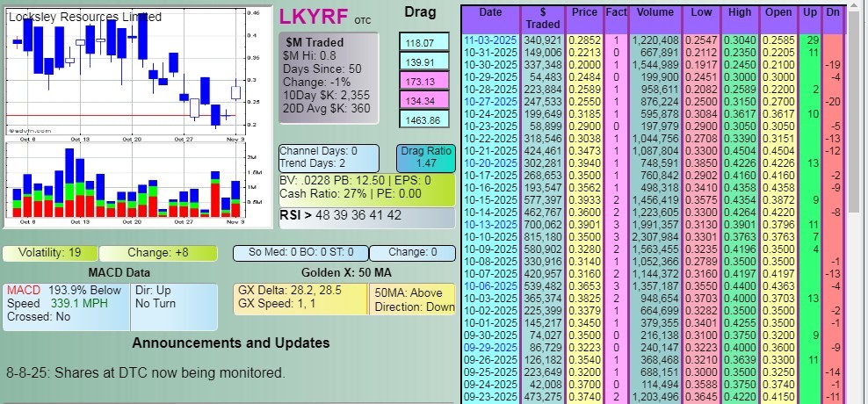The width and height of the screenshot is (868, 404).
Task: Click the 09-29-2025 date link
Action: [491, 347]
